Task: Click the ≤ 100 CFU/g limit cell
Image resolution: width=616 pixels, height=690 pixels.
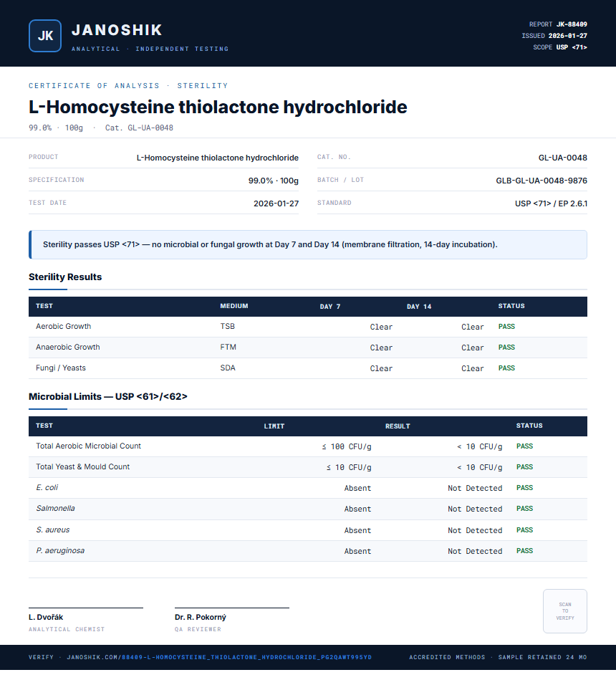Action: click(x=346, y=446)
